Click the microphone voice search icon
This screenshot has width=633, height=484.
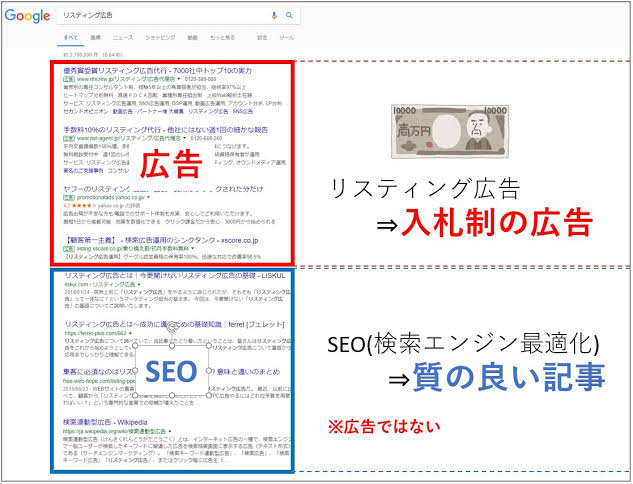point(274,16)
